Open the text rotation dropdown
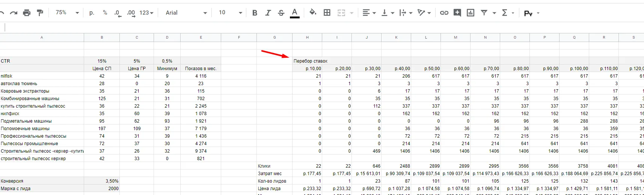 coord(424,13)
